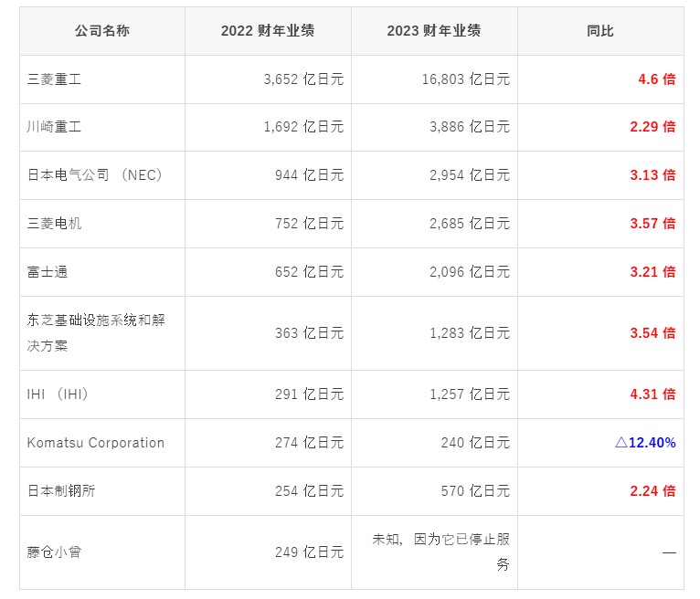Click the 363 亿日元 cell
Image resolution: width=700 pixels, height=599 pixels.
point(269,333)
